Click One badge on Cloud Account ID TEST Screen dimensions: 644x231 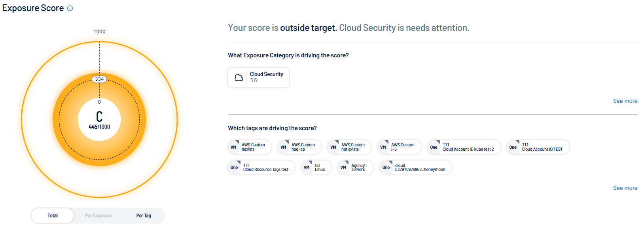[x=513, y=147]
